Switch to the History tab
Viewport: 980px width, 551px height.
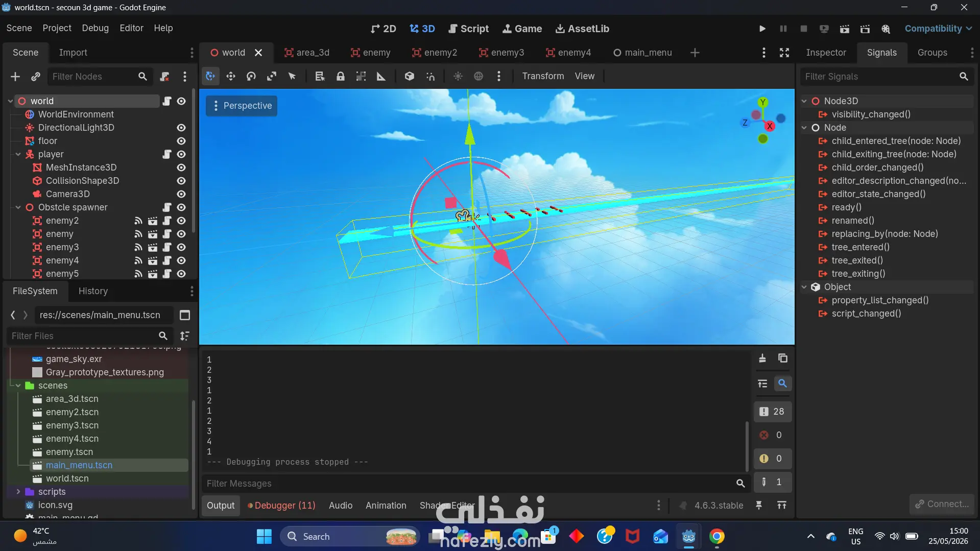(93, 291)
